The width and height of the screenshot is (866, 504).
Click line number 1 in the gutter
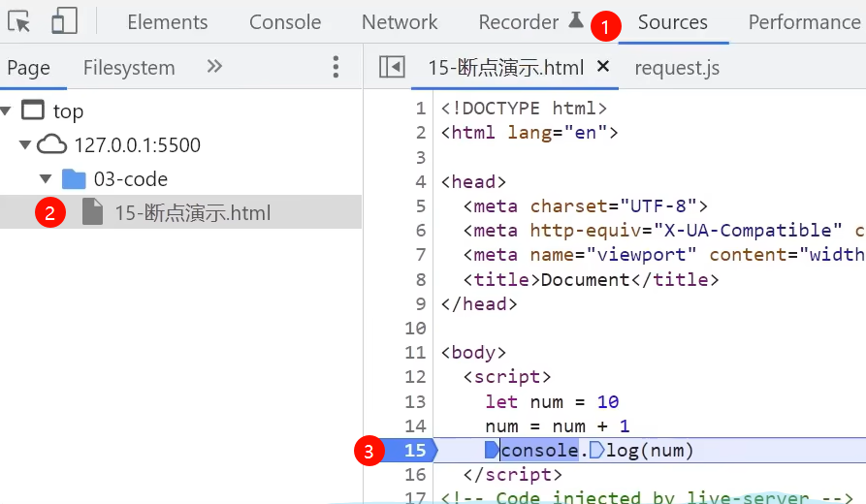[421, 109]
